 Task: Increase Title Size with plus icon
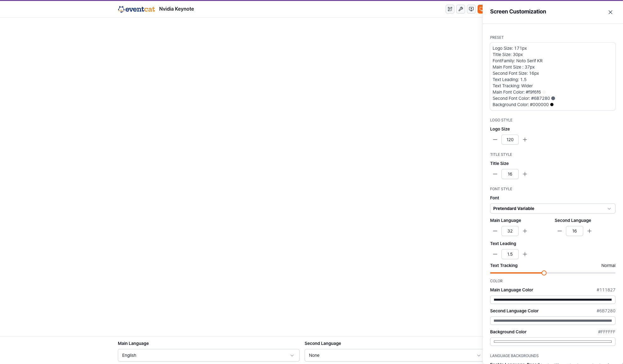(525, 174)
